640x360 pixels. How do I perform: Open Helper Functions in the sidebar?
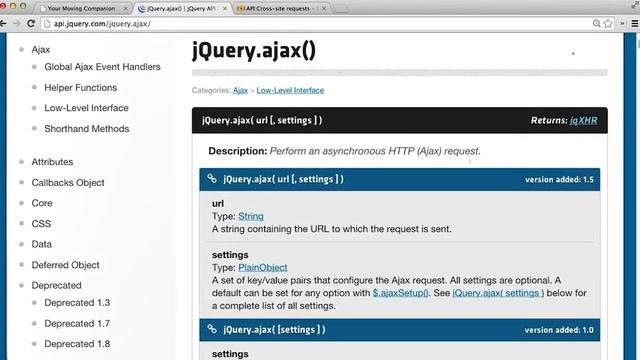pos(80,87)
